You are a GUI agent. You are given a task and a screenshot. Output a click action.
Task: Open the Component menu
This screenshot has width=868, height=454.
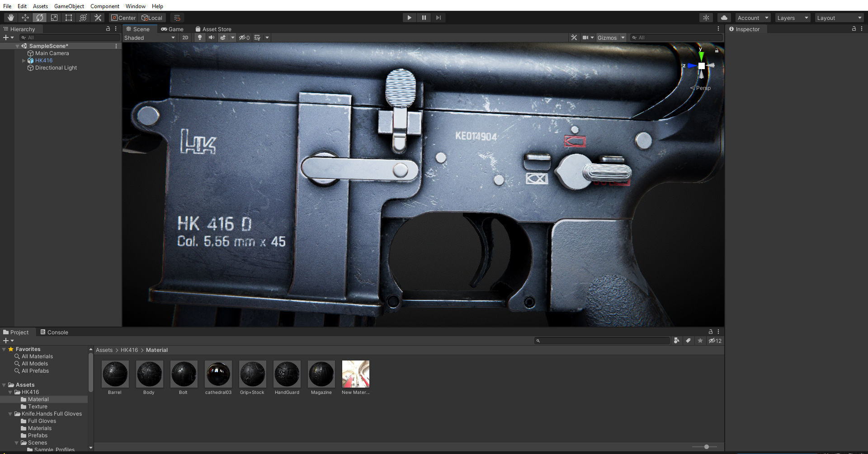(105, 6)
